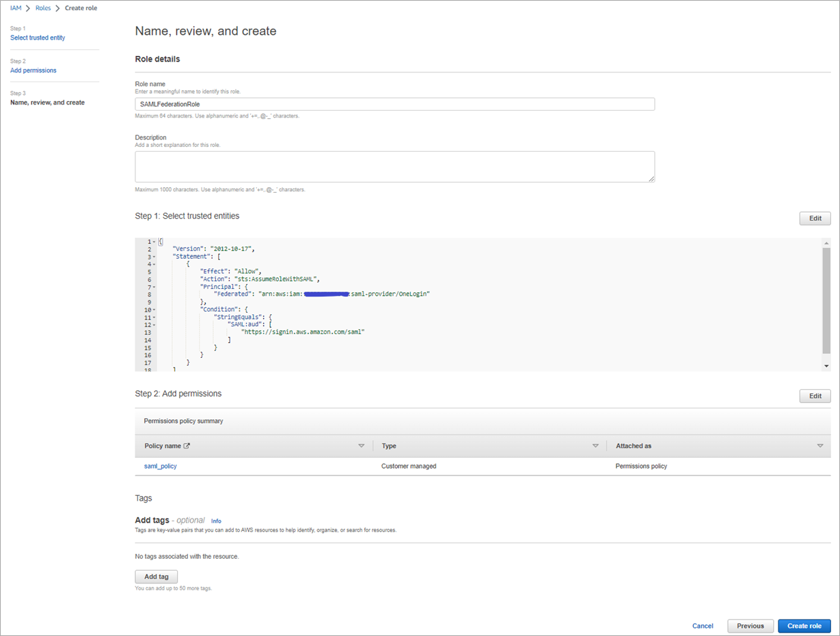Click the Federated ARN line in policy

(322, 294)
